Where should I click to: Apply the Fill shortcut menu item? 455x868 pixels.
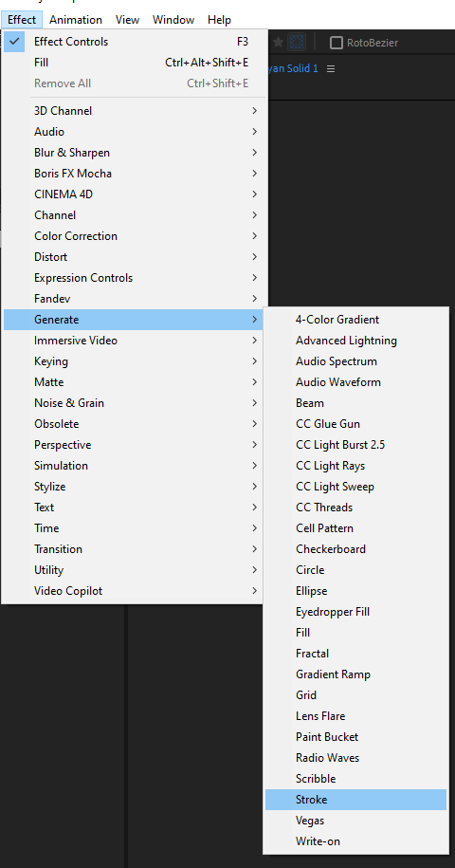pos(134,63)
